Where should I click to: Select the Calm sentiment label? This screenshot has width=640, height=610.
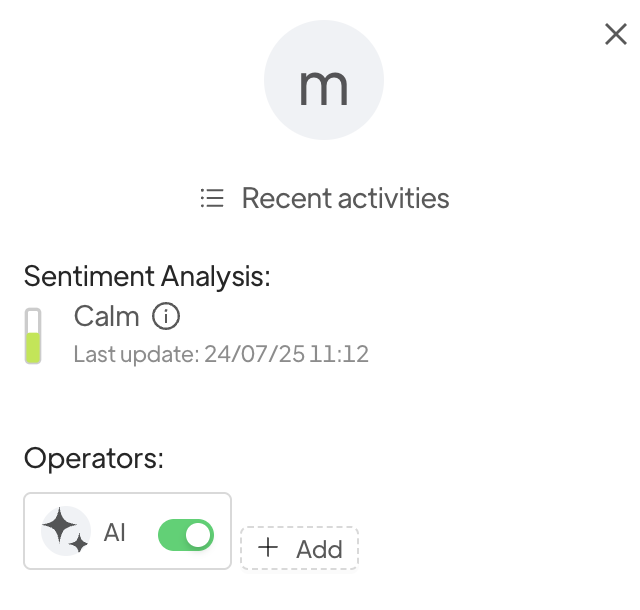106,317
